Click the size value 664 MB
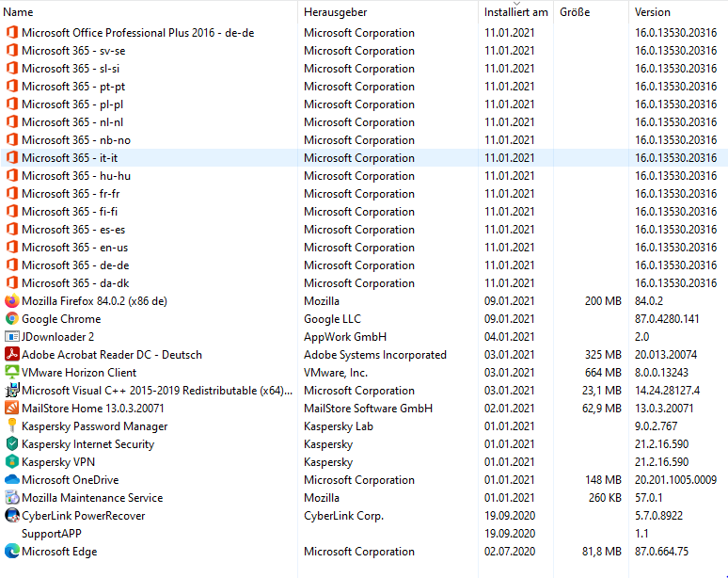Image resolution: width=728 pixels, height=578 pixels. [603, 373]
